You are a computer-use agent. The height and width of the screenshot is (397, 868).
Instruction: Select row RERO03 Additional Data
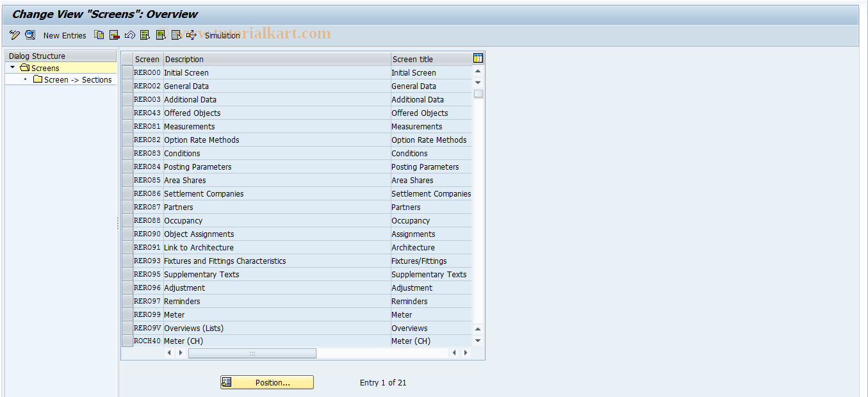[127, 99]
